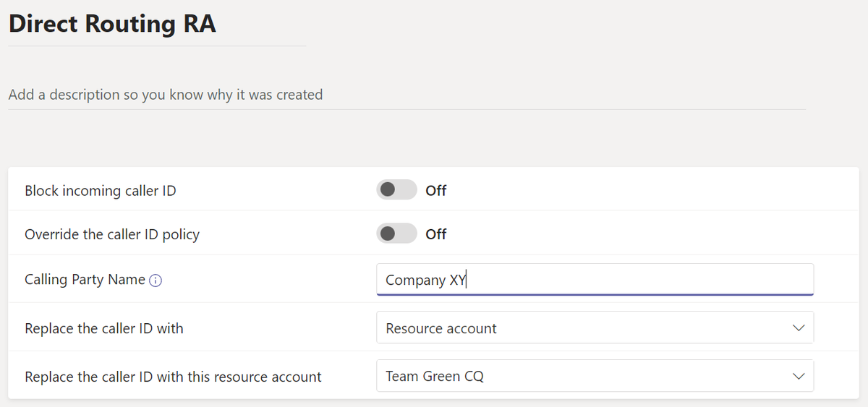Click the policy description field
The height and width of the screenshot is (407, 868).
pyautogui.click(x=407, y=95)
